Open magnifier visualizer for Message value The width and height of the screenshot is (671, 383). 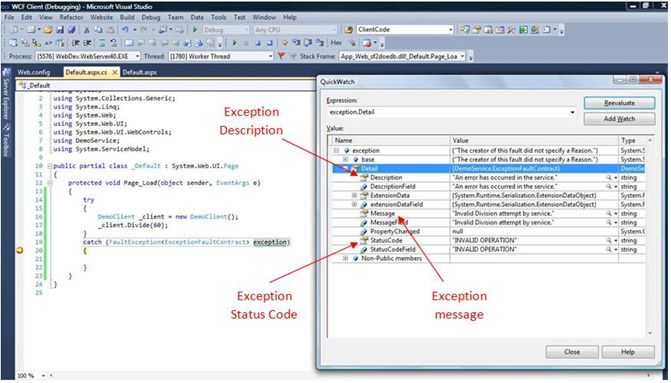(x=608, y=213)
